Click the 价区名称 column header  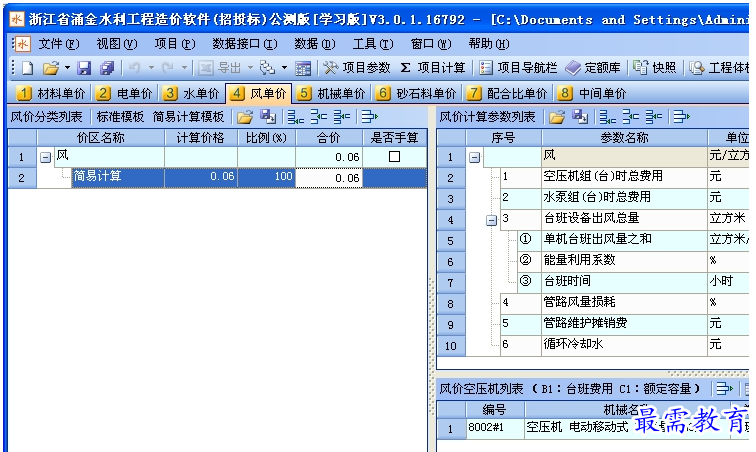100,138
